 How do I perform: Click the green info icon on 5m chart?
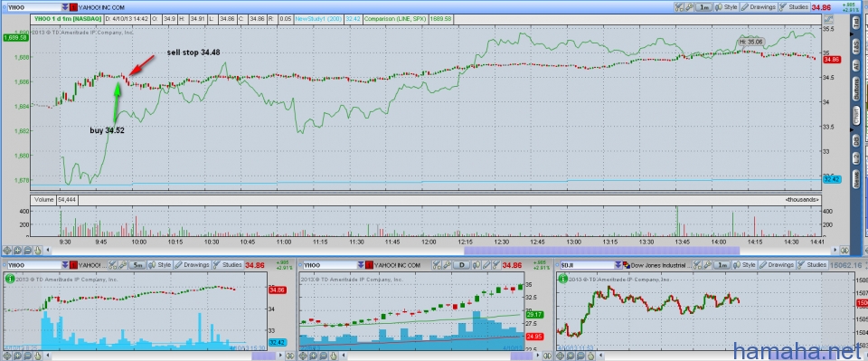tap(9, 279)
